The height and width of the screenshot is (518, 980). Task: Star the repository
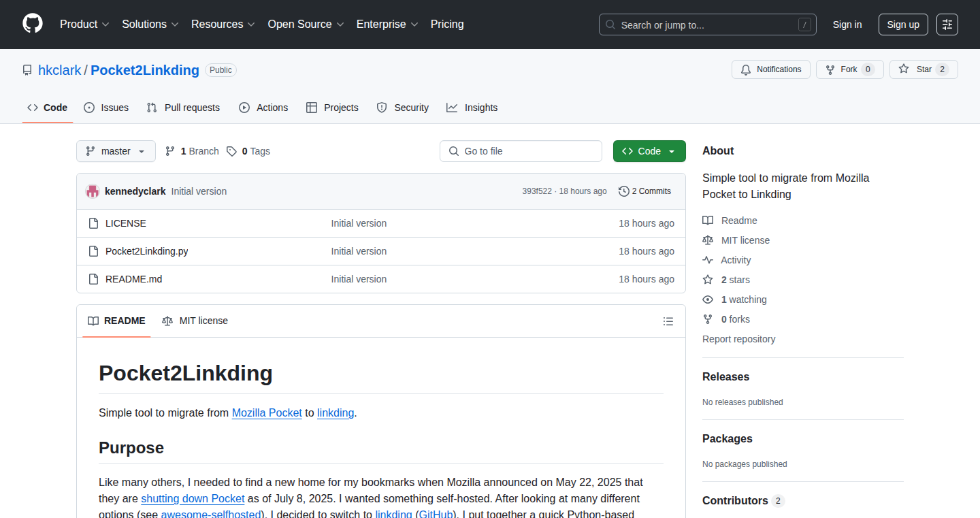pos(924,69)
